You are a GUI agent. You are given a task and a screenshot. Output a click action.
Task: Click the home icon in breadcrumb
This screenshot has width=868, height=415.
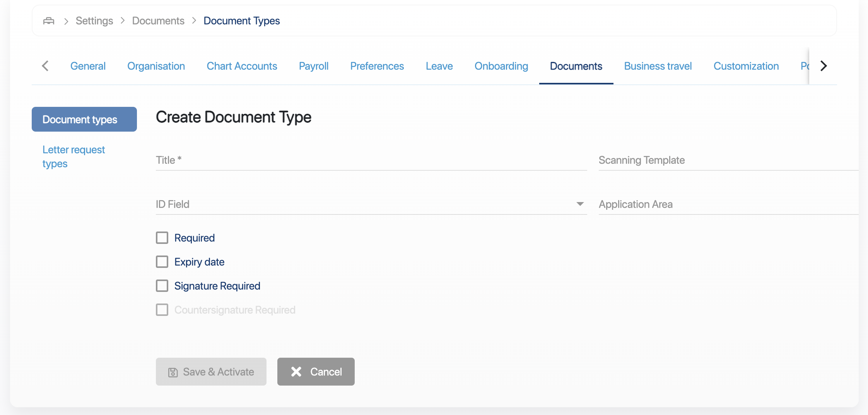click(x=49, y=21)
